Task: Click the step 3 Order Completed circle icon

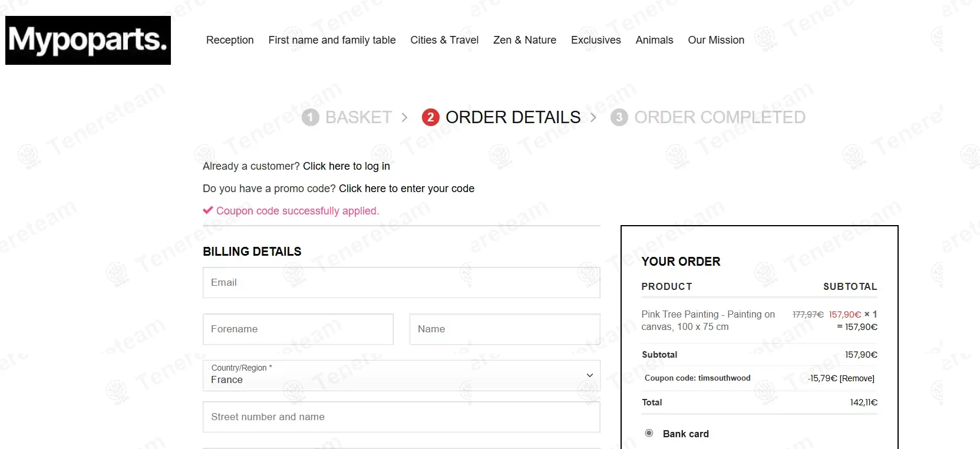Action: click(x=619, y=117)
